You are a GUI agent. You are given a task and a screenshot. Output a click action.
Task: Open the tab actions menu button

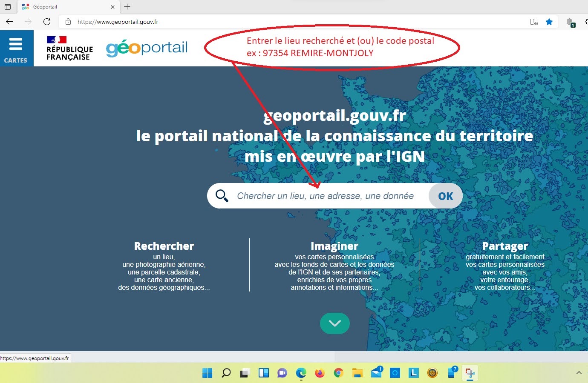pyautogui.click(x=7, y=7)
